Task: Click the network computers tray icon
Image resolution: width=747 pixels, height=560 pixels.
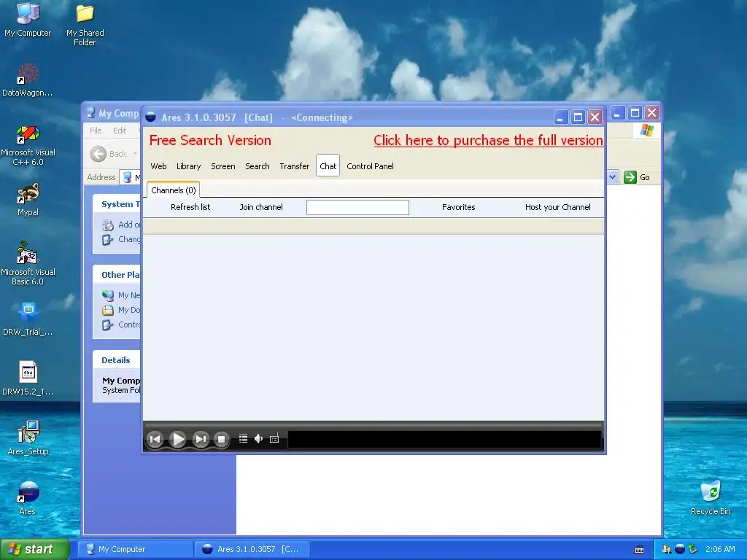Action: coord(667,549)
